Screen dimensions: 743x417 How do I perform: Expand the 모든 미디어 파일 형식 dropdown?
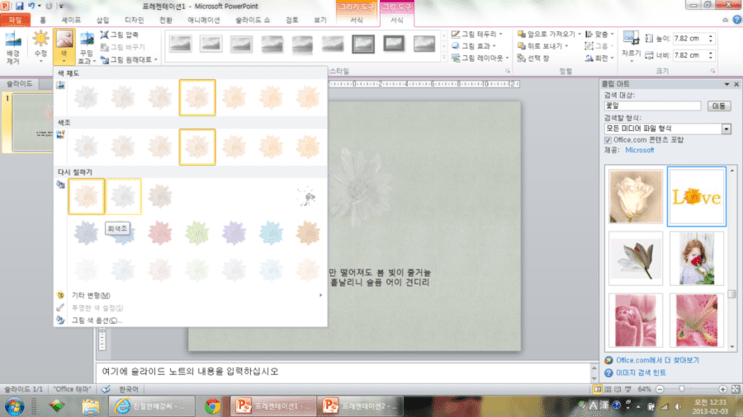coord(726,129)
